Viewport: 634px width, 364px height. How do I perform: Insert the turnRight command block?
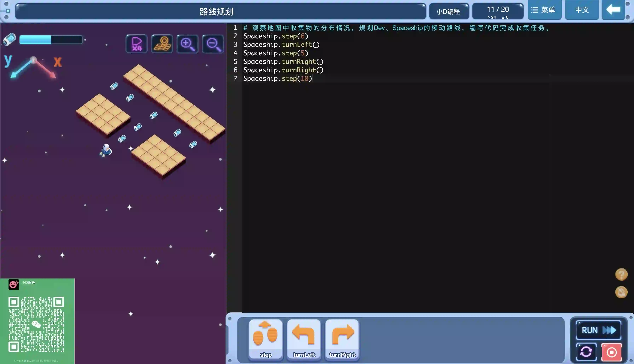point(342,339)
